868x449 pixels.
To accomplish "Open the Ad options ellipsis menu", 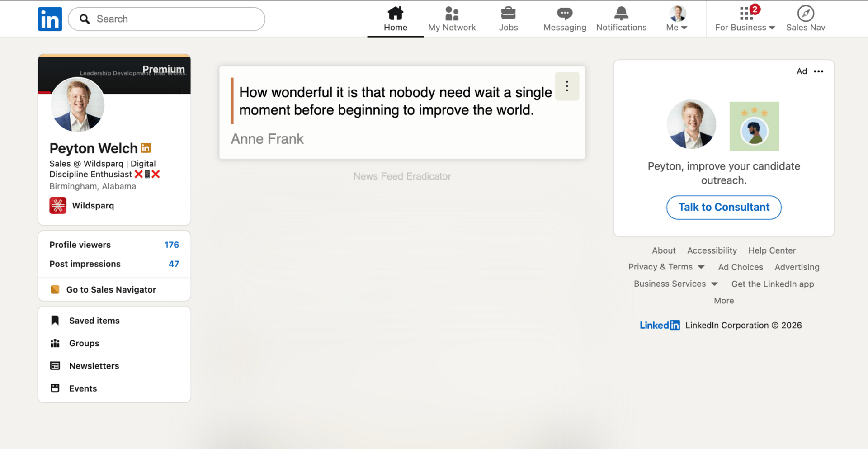I will (x=819, y=71).
